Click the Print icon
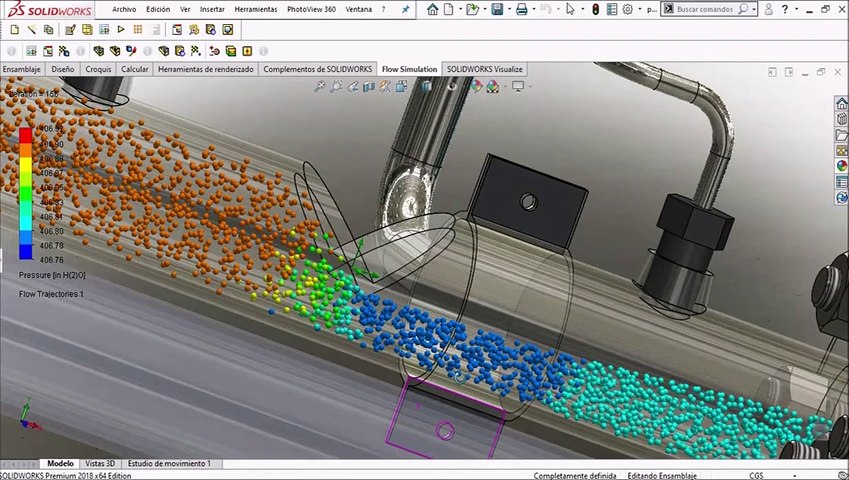Image resolution: width=849 pixels, height=480 pixels. point(521,9)
